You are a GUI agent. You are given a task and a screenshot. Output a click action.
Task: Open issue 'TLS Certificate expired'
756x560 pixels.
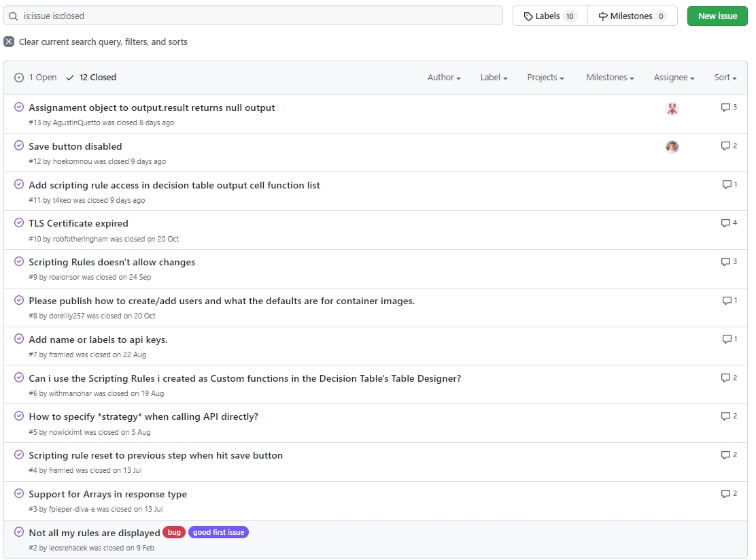click(78, 223)
